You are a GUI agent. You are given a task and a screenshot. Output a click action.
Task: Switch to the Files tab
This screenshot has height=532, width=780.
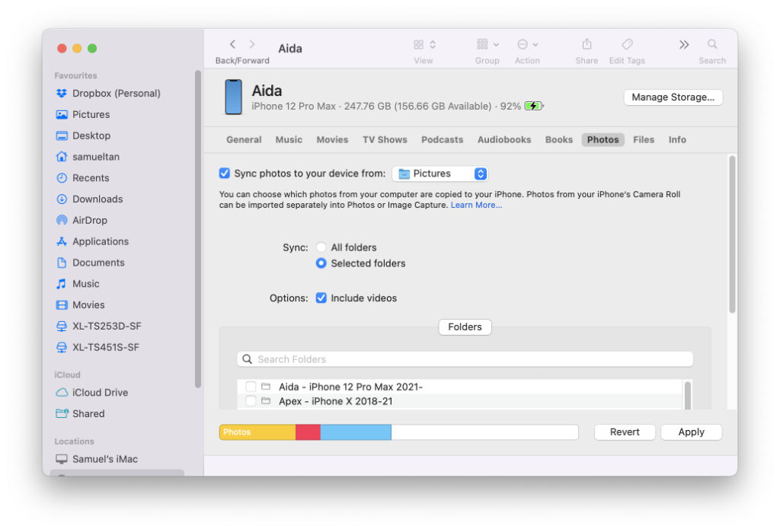coord(644,140)
